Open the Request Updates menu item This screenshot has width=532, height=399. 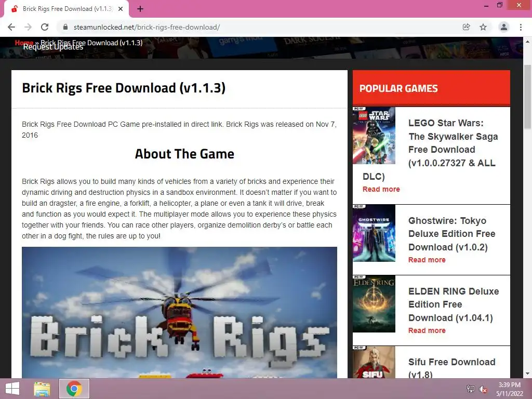(53, 47)
